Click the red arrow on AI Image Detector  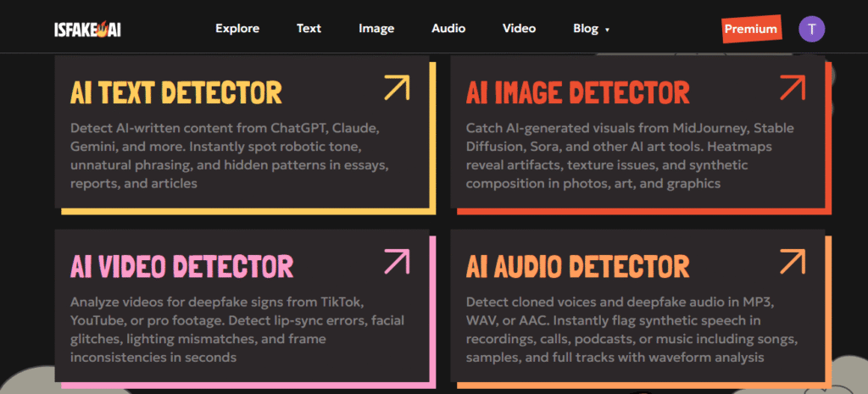(x=792, y=87)
